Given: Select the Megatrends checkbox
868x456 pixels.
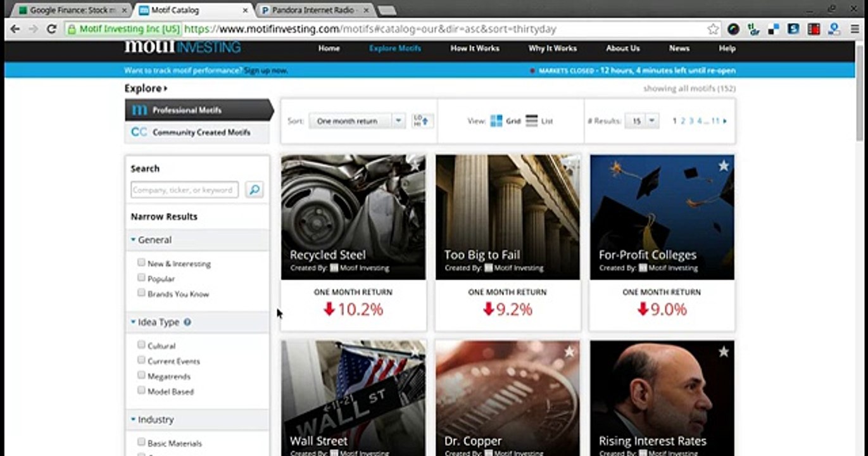Looking at the screenshot, I should (x=141, y=375).
